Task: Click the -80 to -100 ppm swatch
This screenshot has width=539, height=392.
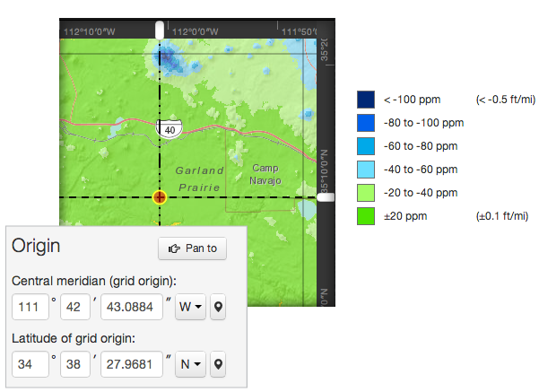Action: tap(366, 123)
